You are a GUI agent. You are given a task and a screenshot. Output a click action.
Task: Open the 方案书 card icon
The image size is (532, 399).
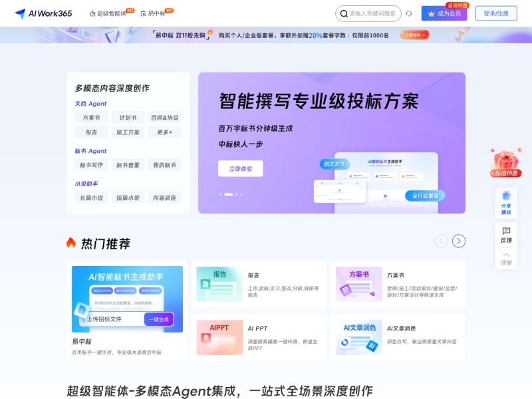click(359, 284)
